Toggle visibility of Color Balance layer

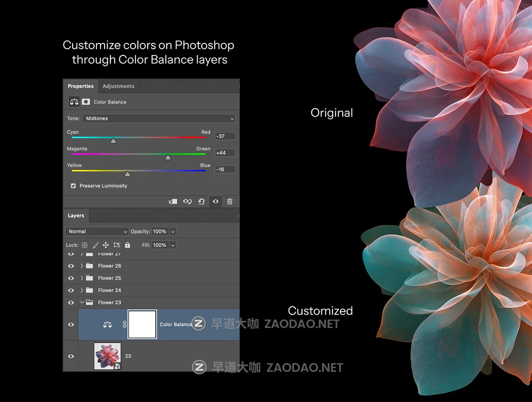pyautogui.click(x=71, y=325)
